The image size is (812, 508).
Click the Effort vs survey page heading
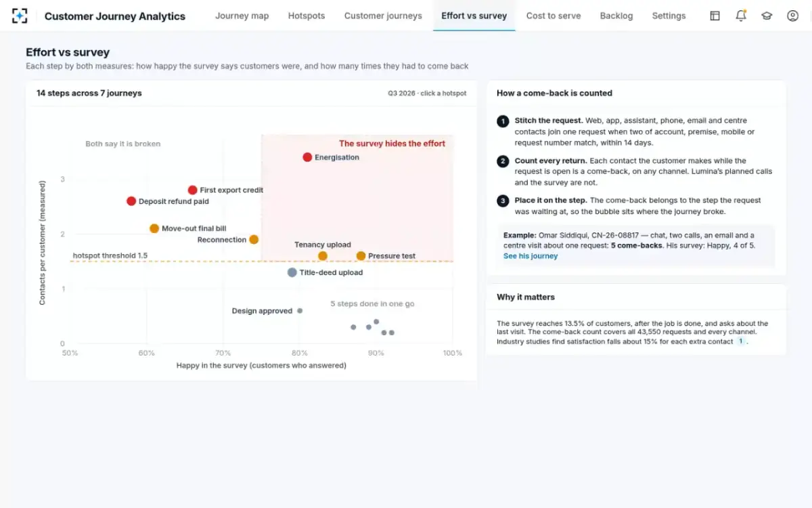pos(68,52)
